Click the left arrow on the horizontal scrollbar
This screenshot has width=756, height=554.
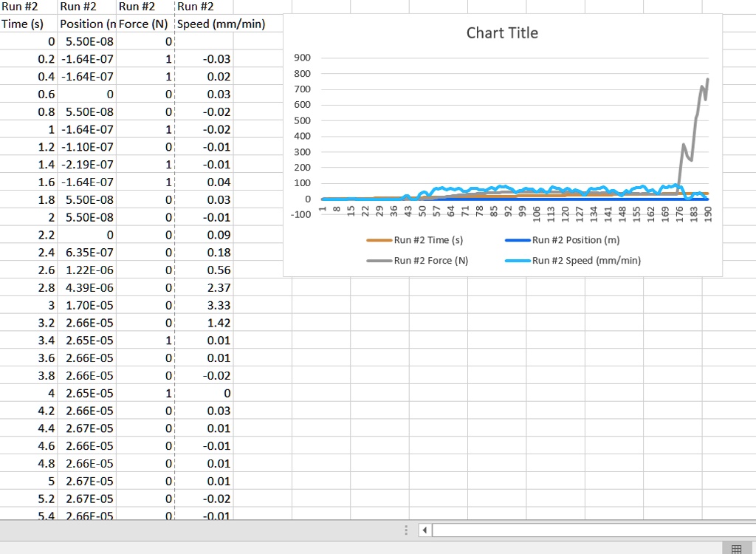click(423, 530)
